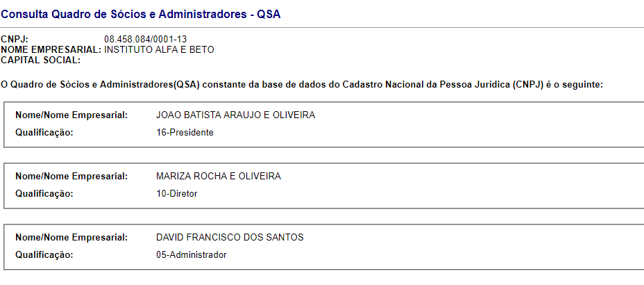The image size is (644, 285).
Task: Click the Qualificação label beside 05-Administrador
Action: coord(44,255)
